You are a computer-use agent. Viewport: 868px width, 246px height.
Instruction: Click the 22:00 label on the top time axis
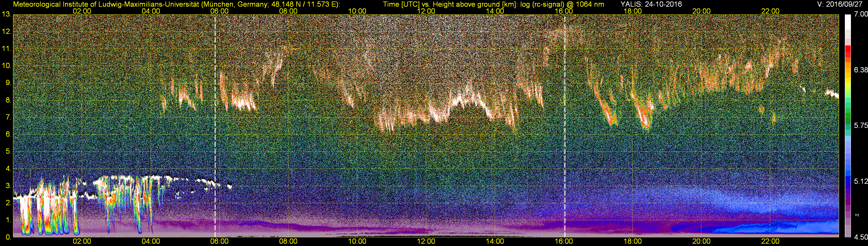pyautogui.click(x=770, y=11)
